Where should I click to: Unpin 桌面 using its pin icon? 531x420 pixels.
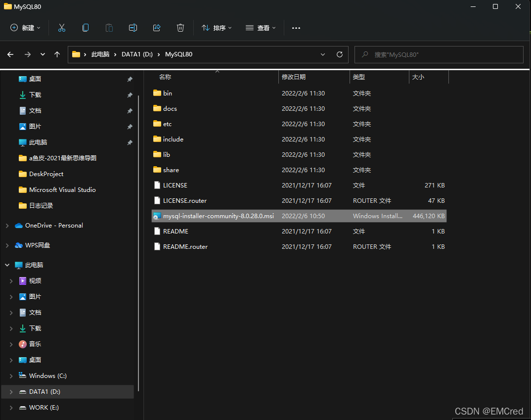click(130, 79)
